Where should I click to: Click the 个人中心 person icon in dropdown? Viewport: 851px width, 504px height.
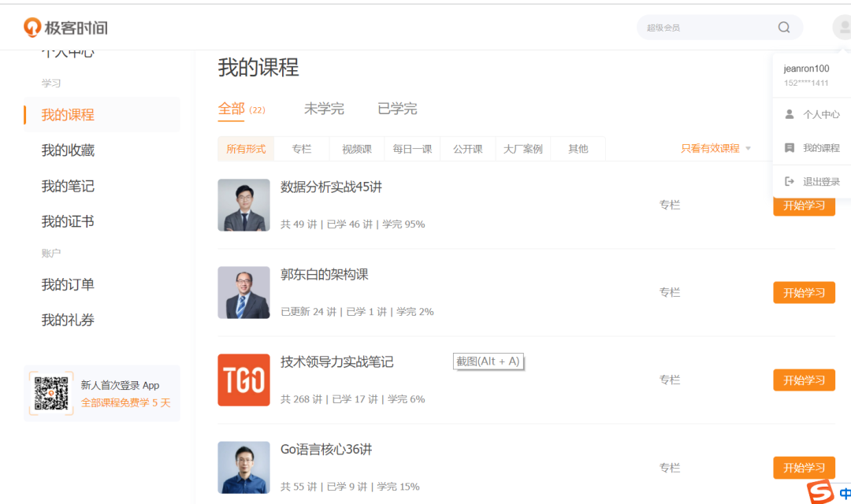790,114
